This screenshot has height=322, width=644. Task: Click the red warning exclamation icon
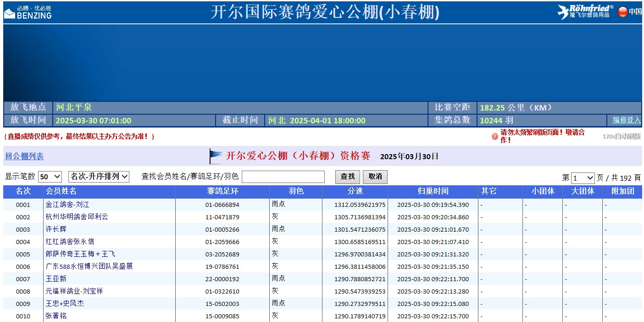pyautogui.click(x=494, y=136)
